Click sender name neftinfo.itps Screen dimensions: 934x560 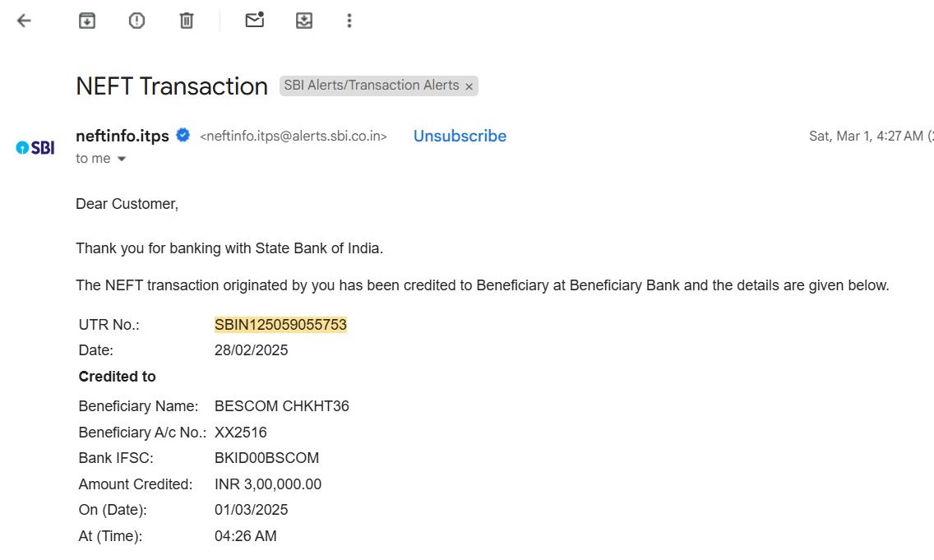coord(123,136)
